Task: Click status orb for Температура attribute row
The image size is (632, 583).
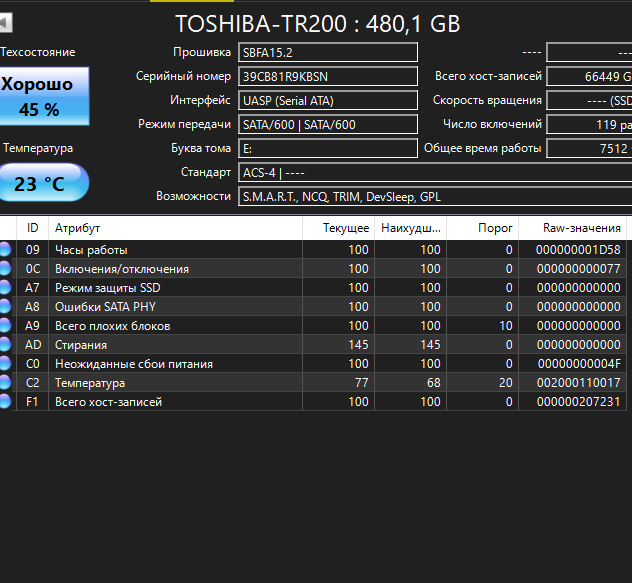Action: (x=5, y=382)
